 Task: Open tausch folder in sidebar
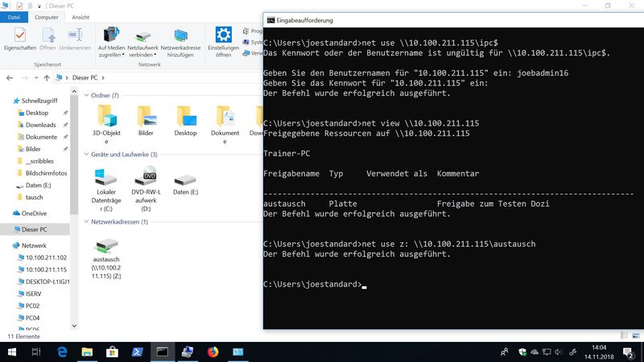34,197
